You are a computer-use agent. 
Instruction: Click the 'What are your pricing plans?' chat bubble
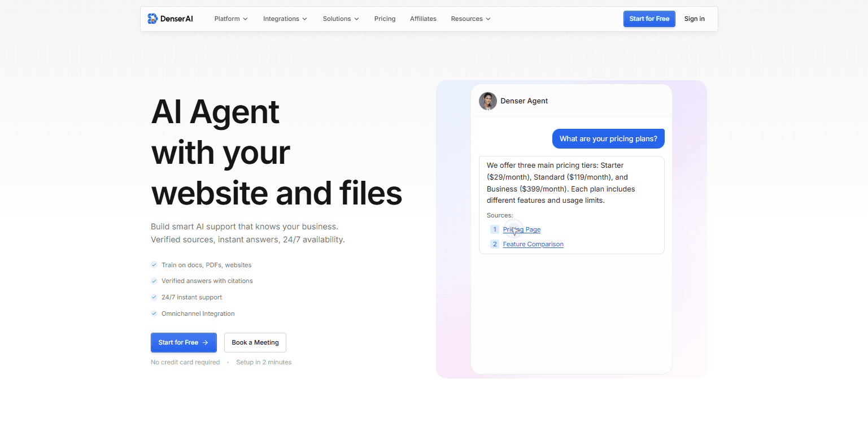(x=608, y=138)
